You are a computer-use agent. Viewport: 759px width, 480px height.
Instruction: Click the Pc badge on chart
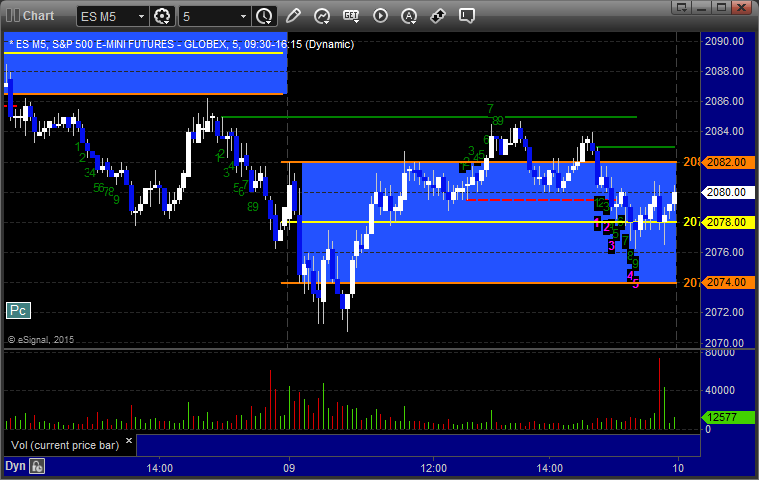point(18,311)
